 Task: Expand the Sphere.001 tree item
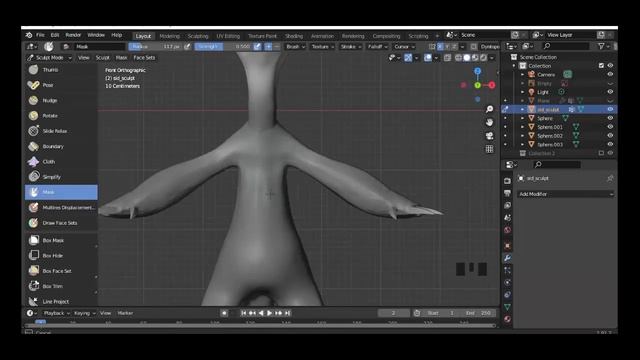click(522, 127)
